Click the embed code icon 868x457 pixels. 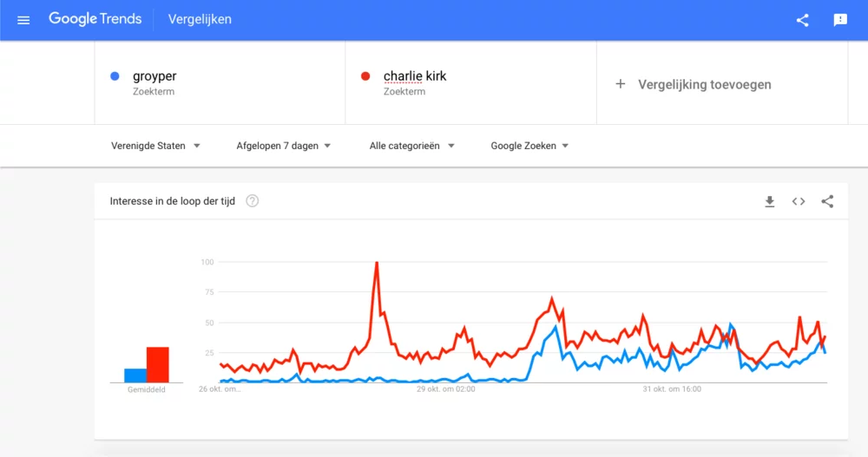pyautogui.click(x=799, y=201)
